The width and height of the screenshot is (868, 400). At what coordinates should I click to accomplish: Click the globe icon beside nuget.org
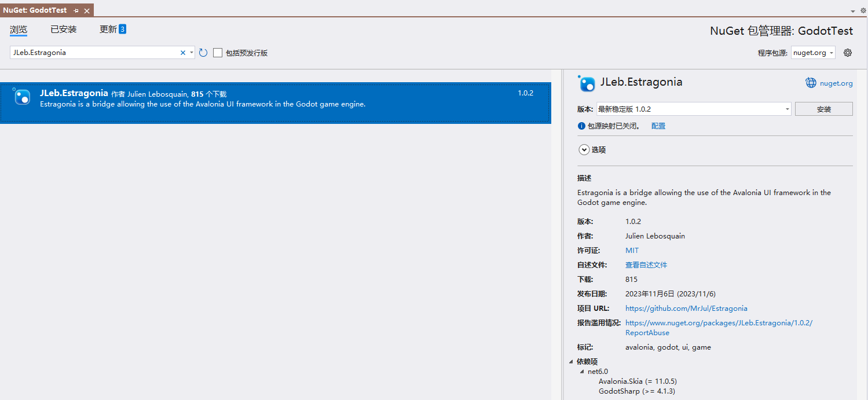tap(811, 83)
